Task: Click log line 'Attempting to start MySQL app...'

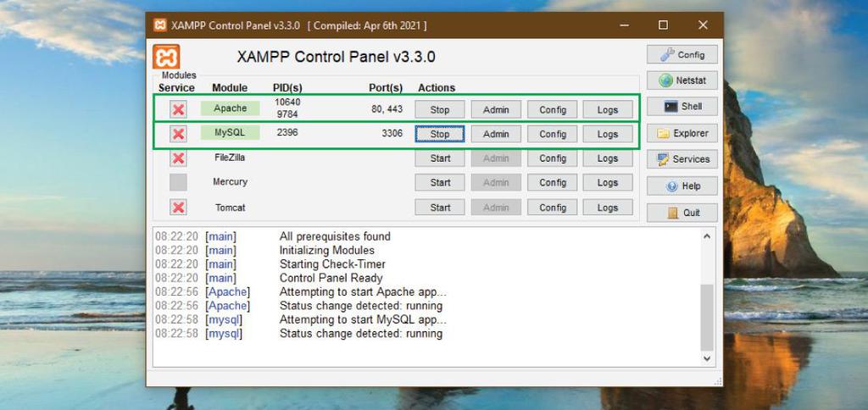Action: point(363,320)
